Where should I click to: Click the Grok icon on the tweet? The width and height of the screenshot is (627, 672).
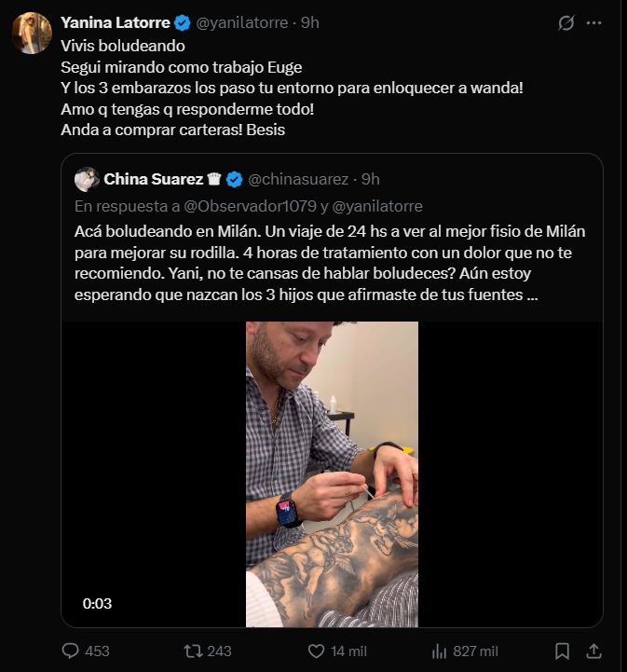pos(566,22)
